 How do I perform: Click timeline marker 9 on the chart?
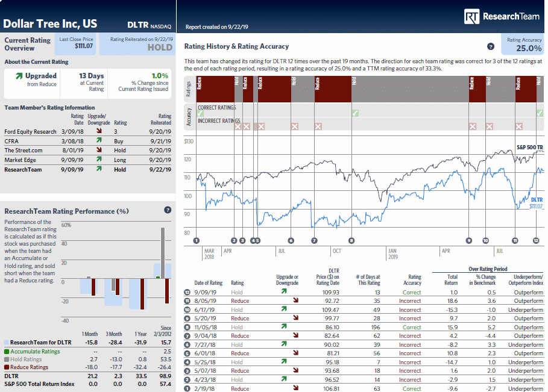point(469,240)
